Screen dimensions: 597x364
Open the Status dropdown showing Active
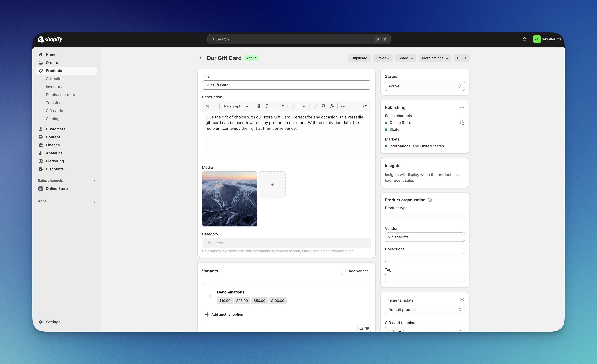(x=425, y=86)
